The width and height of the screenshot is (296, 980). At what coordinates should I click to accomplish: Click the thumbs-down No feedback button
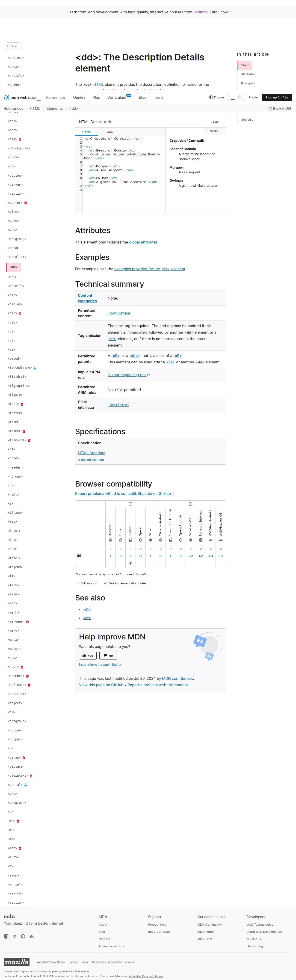(x=108, y=656)
